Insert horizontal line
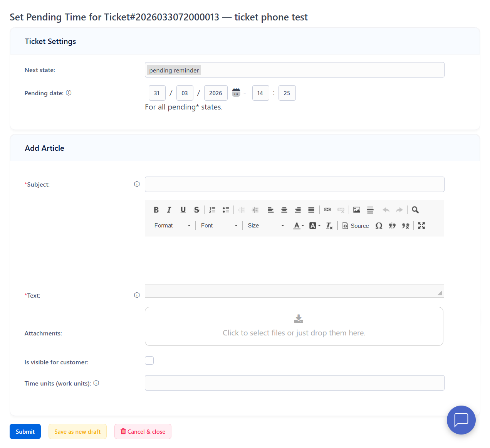The height and width of the screenshot is (448, 490). click(x=370, y=210)
